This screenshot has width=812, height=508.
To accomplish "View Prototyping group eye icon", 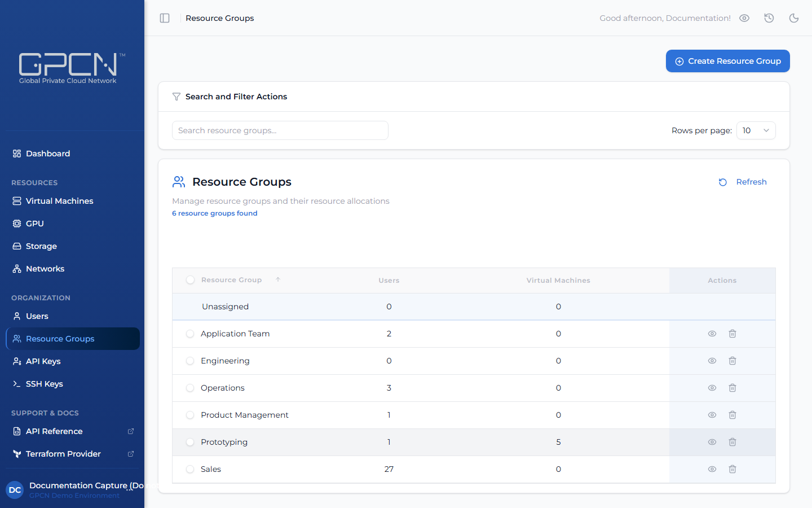I will 712,442.
